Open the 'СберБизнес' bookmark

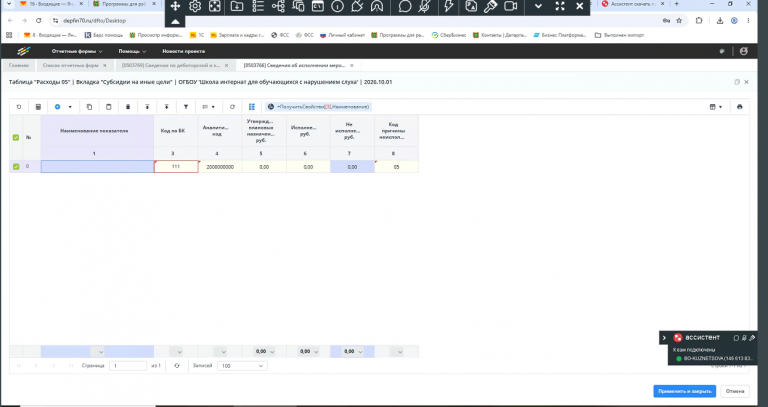pyautogui.click(x=449, y=35)
